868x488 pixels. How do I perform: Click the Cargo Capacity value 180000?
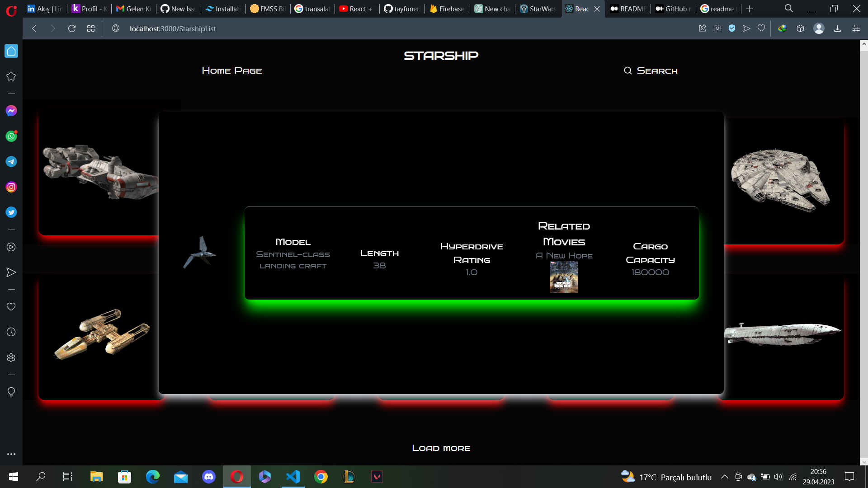tap(650, 272)
